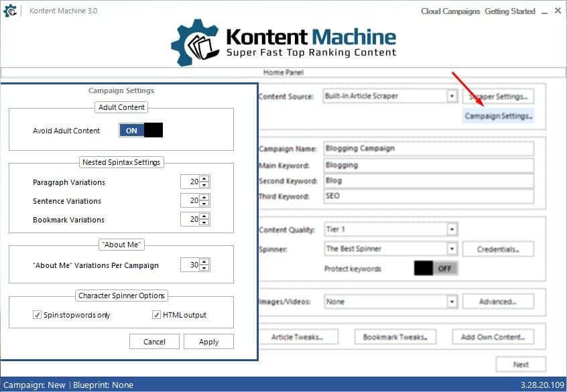This screenshot has height=392, width=567.
Task: Click the 'Blueprint: None' status bar text
Action: [x=103, y=385]
